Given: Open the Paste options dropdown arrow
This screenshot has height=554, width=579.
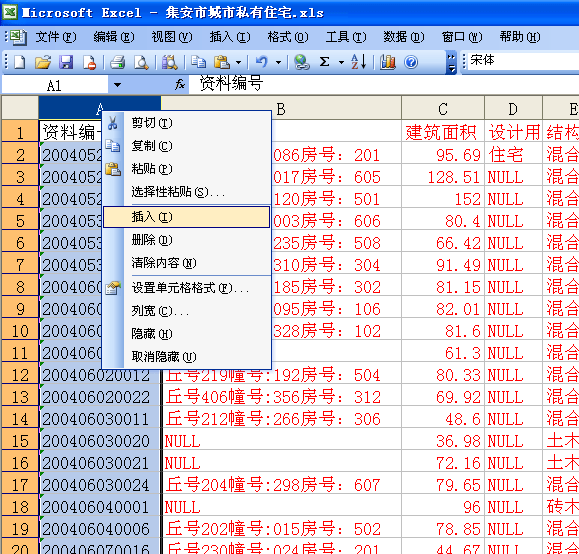Looking at the screenshot, I should (x=238, y=62).
